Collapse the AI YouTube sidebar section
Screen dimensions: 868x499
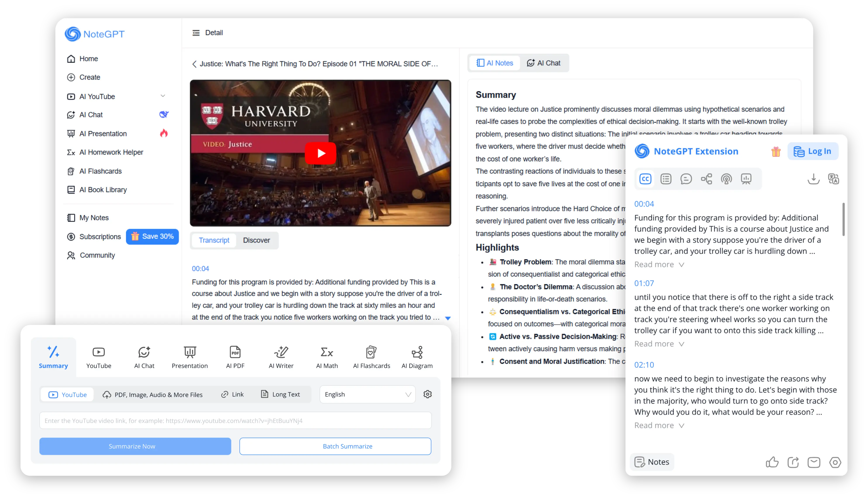click(163, 96)
